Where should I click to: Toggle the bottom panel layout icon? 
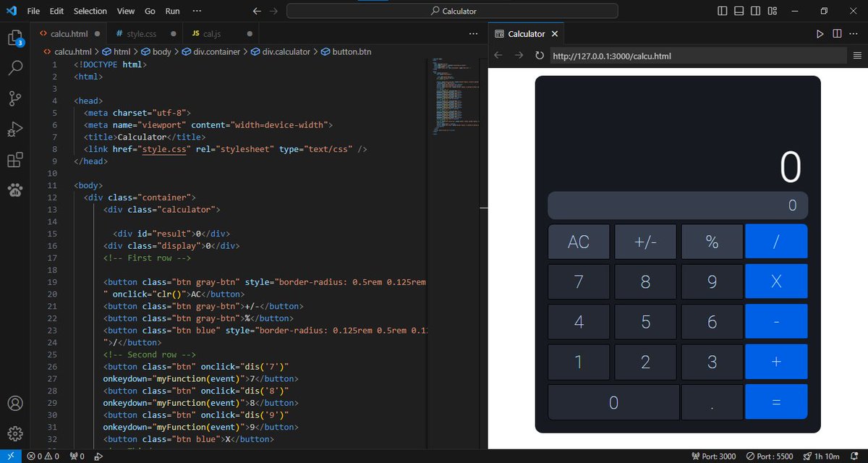pyautogui.click(x=739, y=11)
